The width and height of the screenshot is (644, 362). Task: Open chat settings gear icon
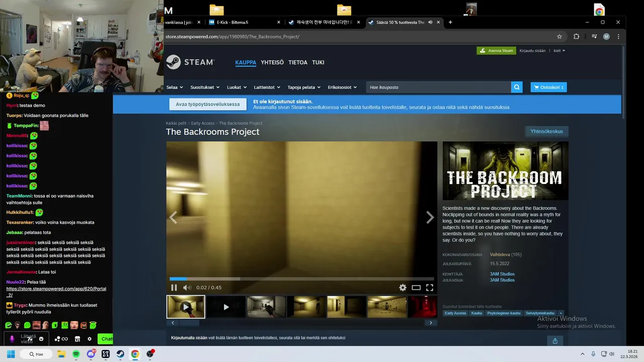click(x=90, y=339)
